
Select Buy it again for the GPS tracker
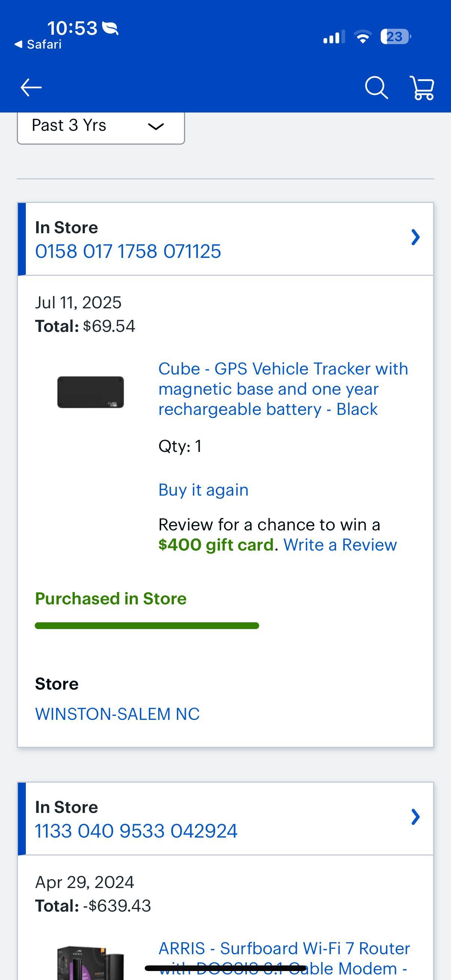click(x=203, y=490)
